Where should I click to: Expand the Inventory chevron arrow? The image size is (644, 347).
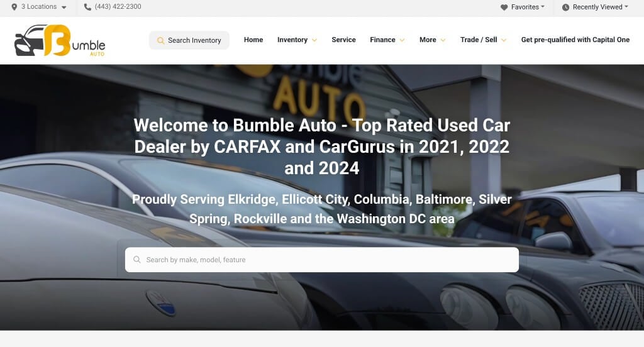[314, 40]
